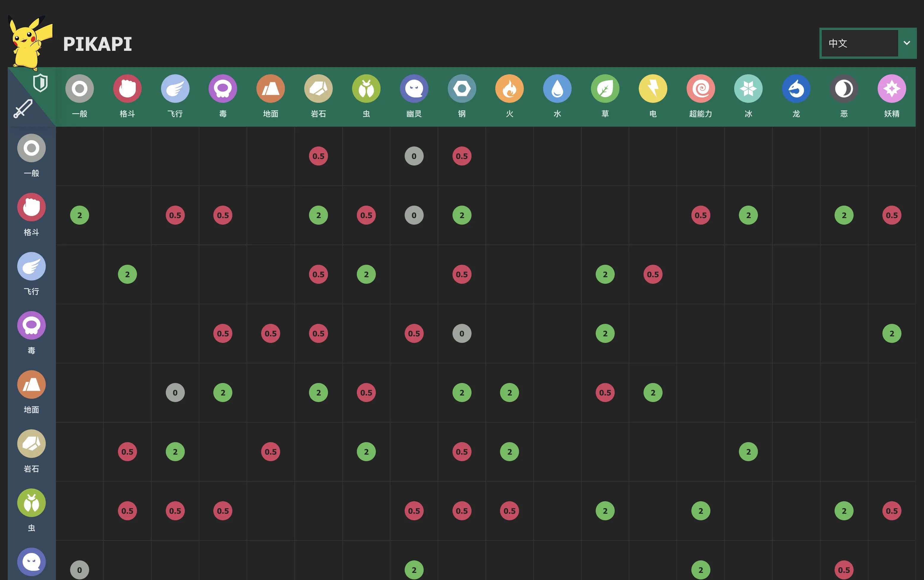The height and width of the screenshot is (580, 924).
Task: Click the 0.5 badge for Bug versus Fairy
Action: click(892, 510)
